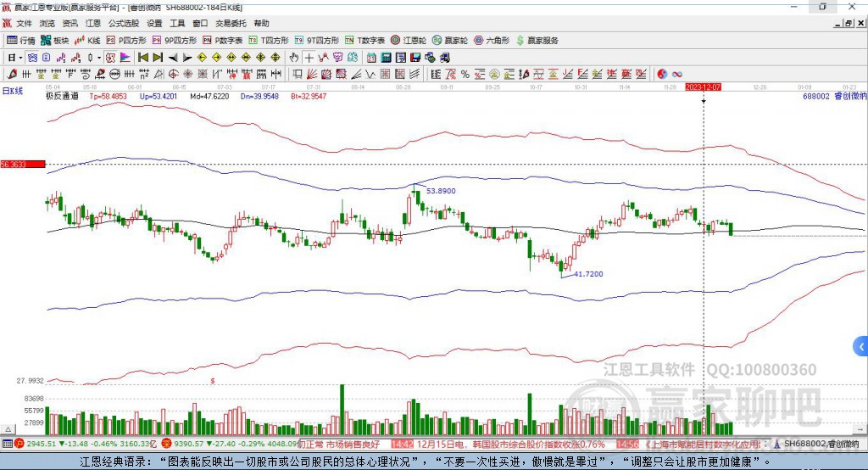Open the 设置 menu
The width and height of the screenshot is (868, 470).
point(154,23)
